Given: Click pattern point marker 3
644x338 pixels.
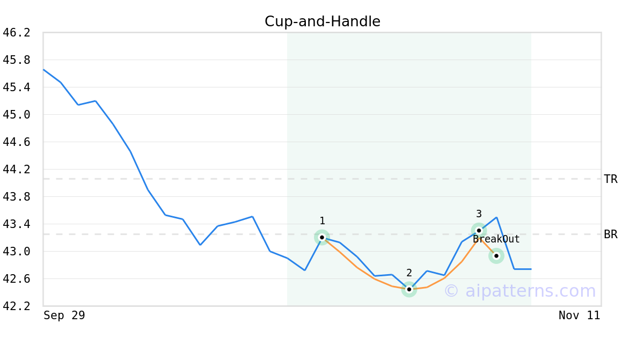Looking at the screenshot, I should click(x=479, y=230).
